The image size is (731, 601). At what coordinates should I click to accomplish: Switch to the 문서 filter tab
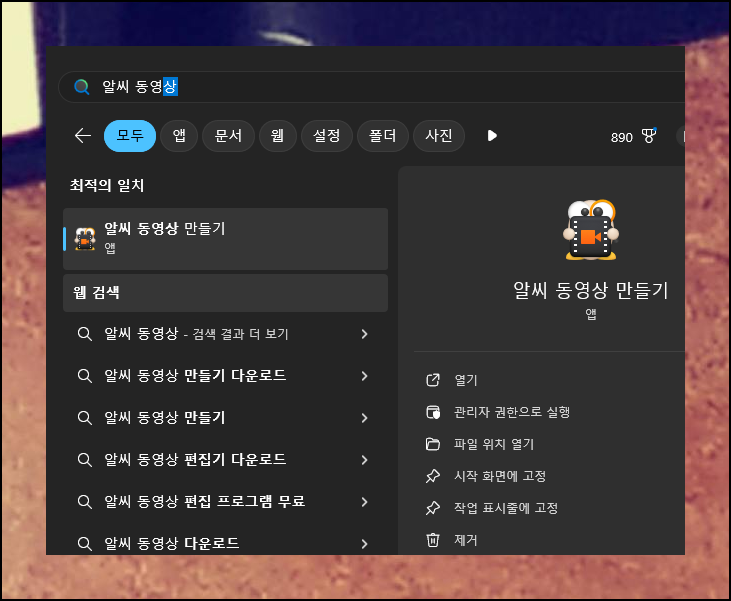[x=228, y=136]
